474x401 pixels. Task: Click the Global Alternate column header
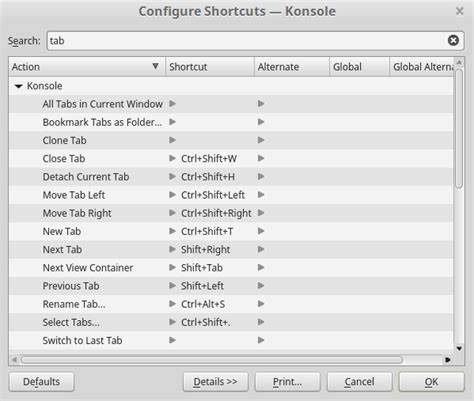coord(422,67)
